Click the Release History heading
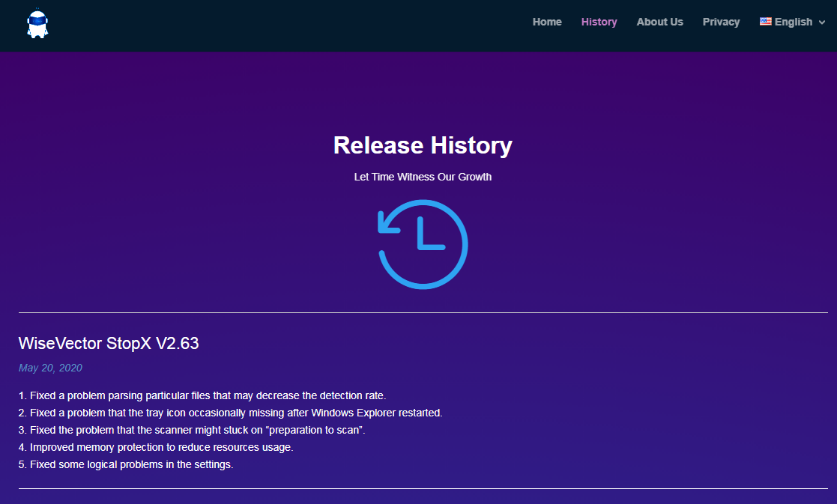This screenshot has width=837, height=504. (x=423, y=145)
